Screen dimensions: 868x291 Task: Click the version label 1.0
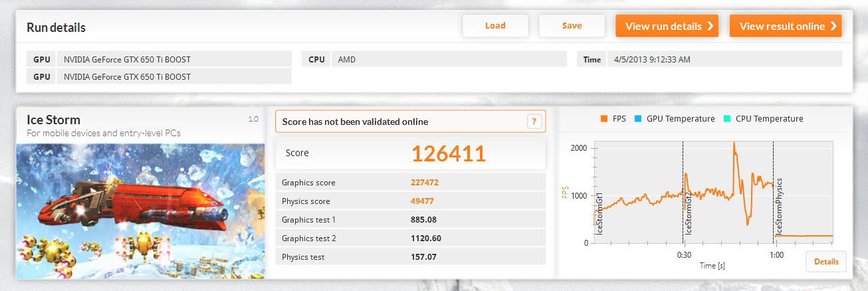click(x=253, y=119)
